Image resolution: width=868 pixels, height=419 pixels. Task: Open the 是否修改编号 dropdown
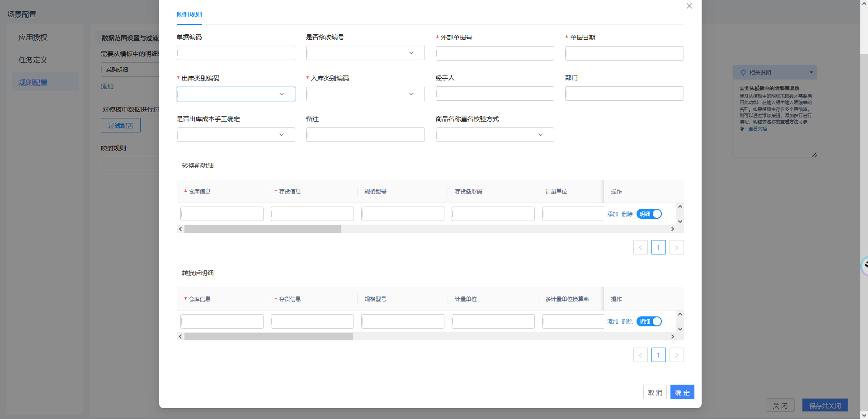[365, 53]
